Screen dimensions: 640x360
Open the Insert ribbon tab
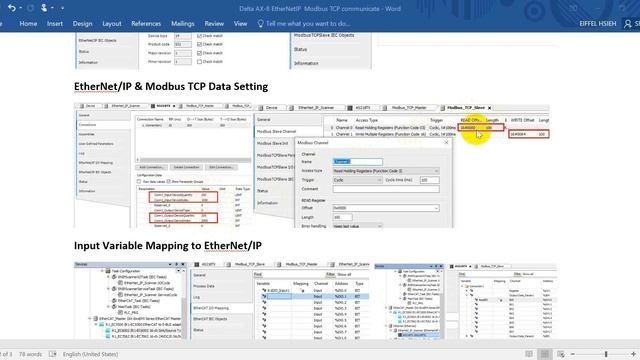(55, 24)
